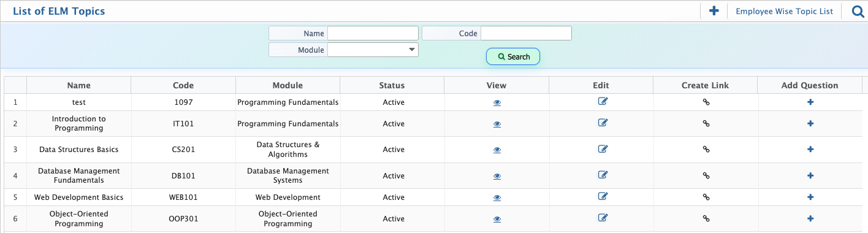Click the Code column header
Screen dimensions: 868x233
click(x=183, y=85)
